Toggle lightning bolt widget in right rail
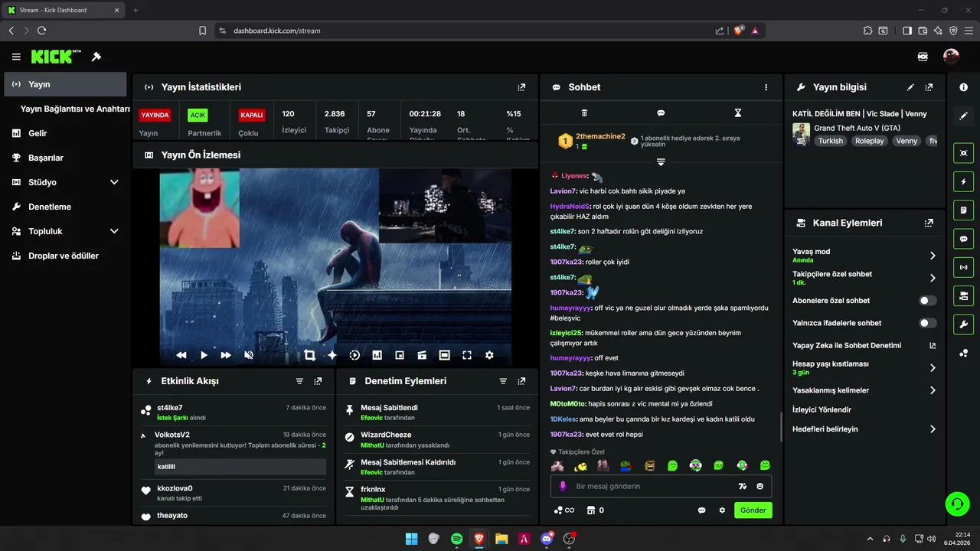Viewport: 980px width, 551px height. (x=963, y=182)
